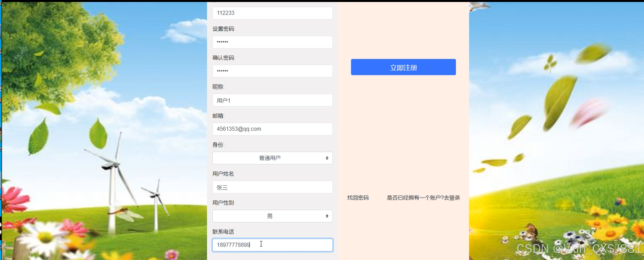The height and width of the screenshot is (260, 644).
Task: Click the 用户性别 label text
Action: point(223,203)
